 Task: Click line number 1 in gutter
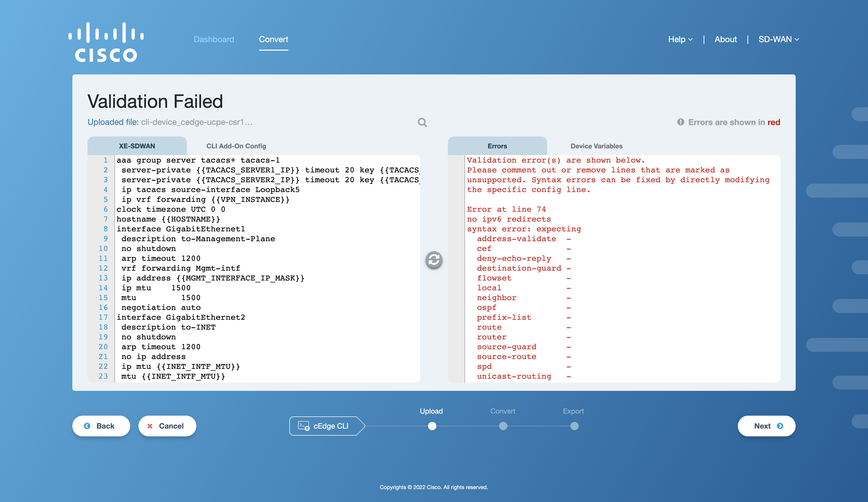tap(105, 160)
